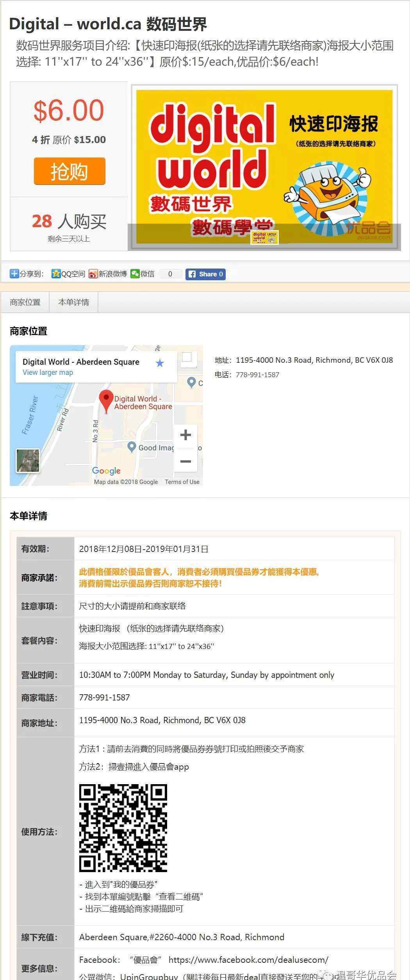Click the Aberdeen Square #2260 recharge address
410x980 pixels.
pos(182,937)
